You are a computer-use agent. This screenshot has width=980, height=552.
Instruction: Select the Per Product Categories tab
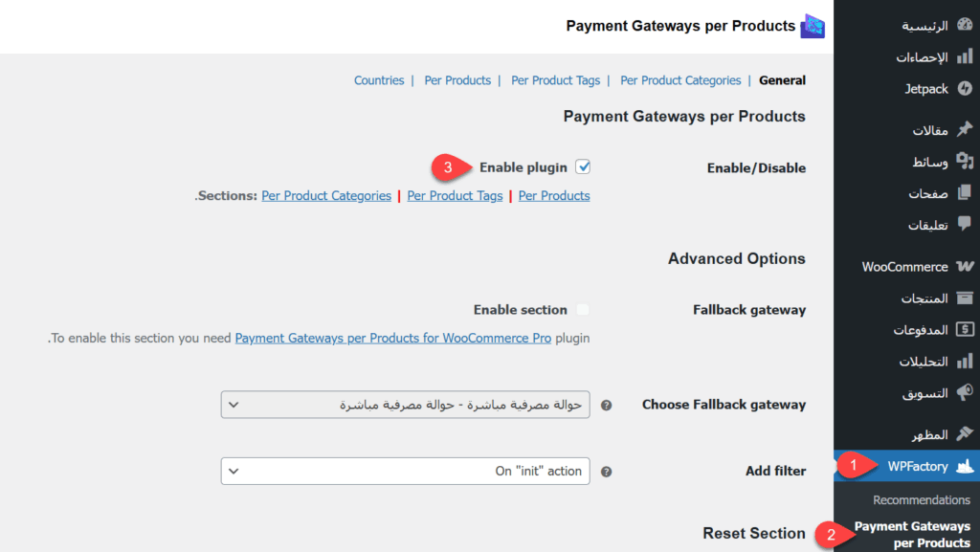[680, 80]
